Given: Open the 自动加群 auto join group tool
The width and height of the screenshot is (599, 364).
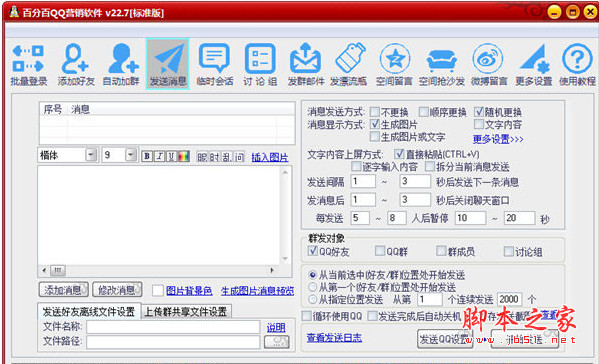Looking at the screenshot, I should click(x=121, y=64).
